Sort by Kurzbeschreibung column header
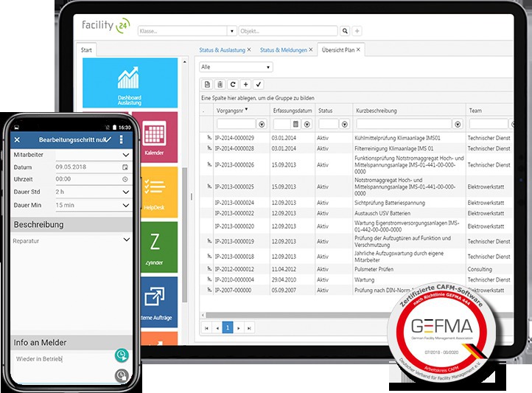532x393 pixels. [x=377, y=111]
